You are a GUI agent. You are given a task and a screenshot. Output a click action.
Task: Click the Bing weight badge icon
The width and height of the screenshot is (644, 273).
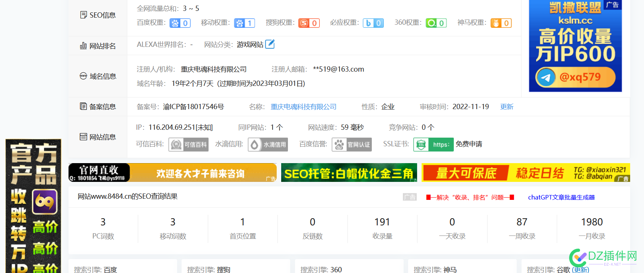click(373, 23)
